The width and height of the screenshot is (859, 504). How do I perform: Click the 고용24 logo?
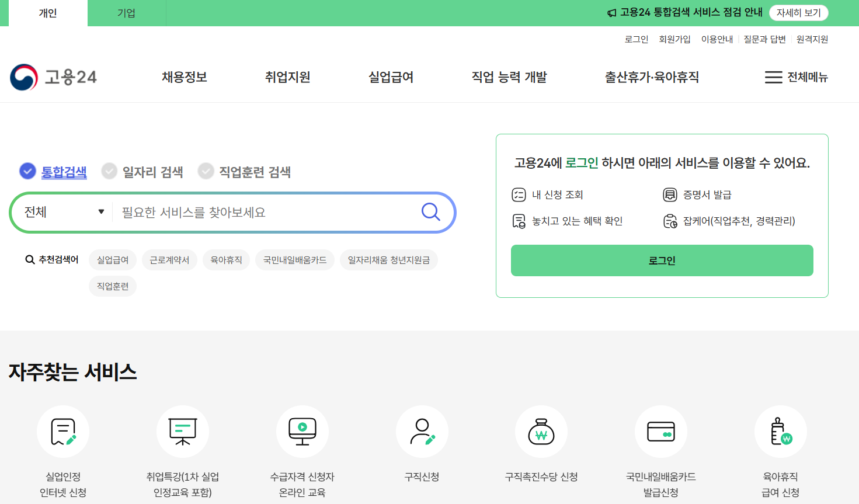53,77
